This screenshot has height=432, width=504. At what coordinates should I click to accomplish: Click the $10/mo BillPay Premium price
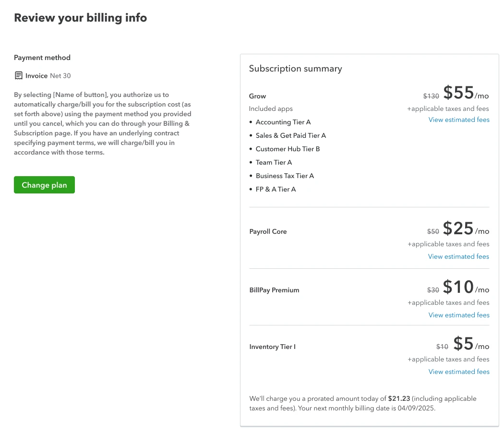[x=466, y=287]
